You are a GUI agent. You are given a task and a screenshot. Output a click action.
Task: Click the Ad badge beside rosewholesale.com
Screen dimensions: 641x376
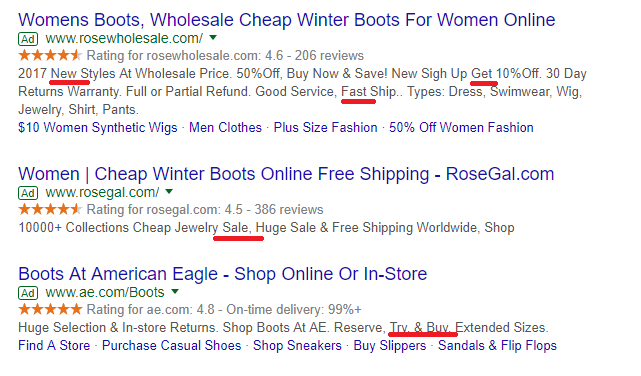point(28,39)
